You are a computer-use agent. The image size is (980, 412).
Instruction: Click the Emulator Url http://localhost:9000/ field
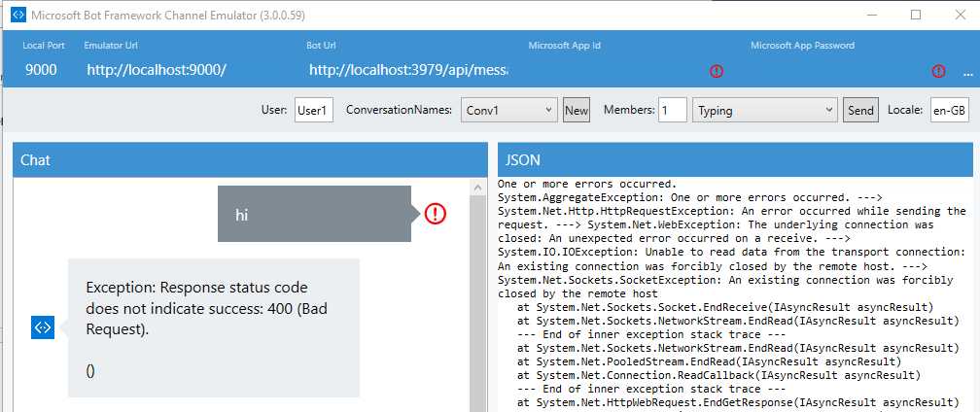156,70
